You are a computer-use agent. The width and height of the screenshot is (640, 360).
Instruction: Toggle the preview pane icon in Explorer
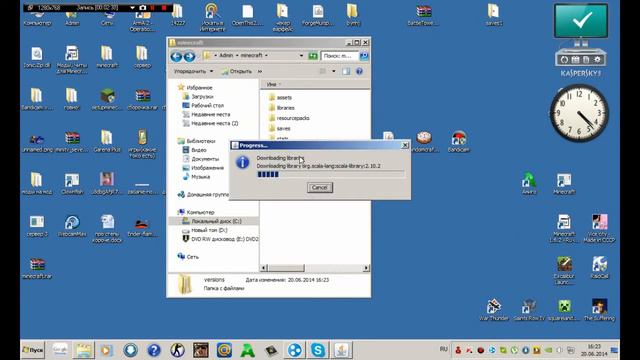[346, 71]
